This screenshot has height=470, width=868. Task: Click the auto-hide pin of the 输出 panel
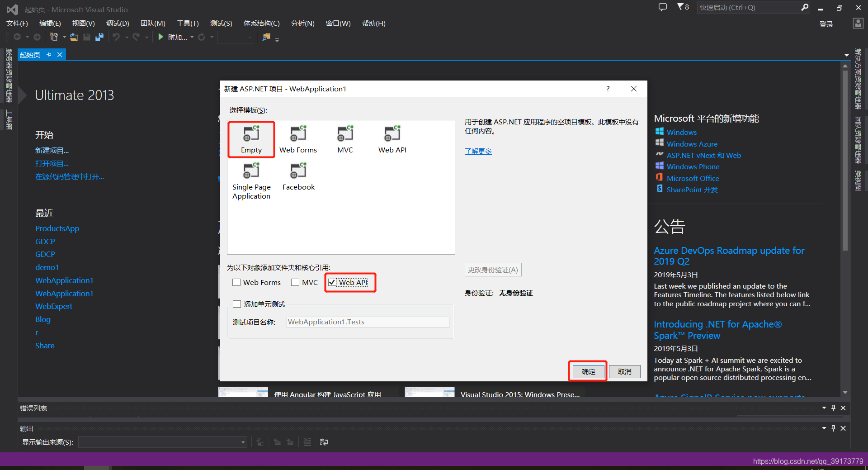[833, 428]
